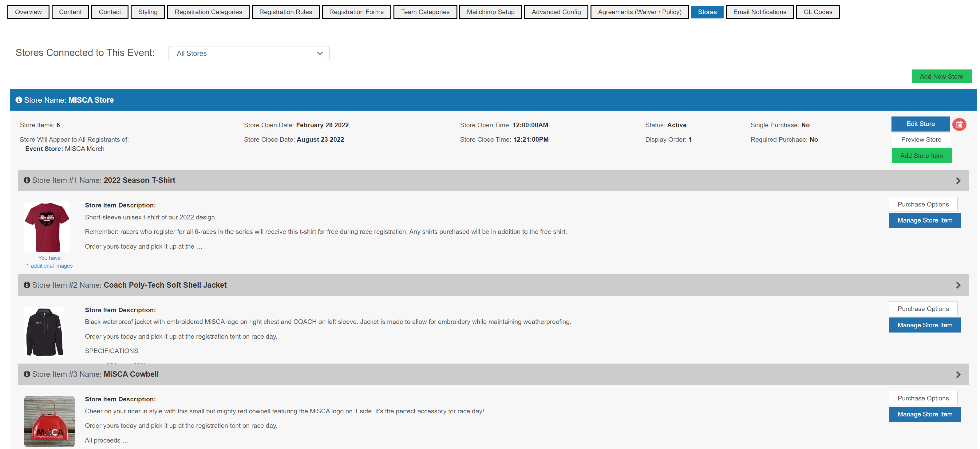Click the black jacket product thumbnail
The height and width of the screenshot is (449, 980).
[45, 332]
